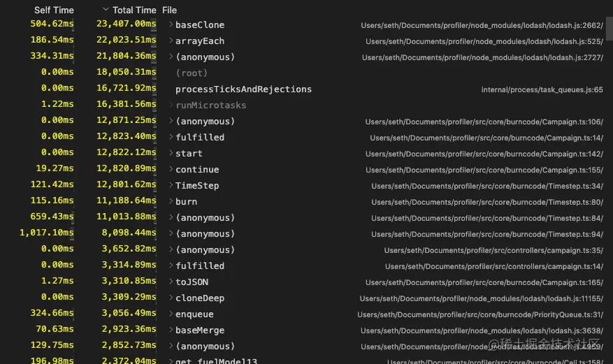
Task: Select the continue function row
Action: (x=306, y=169)
